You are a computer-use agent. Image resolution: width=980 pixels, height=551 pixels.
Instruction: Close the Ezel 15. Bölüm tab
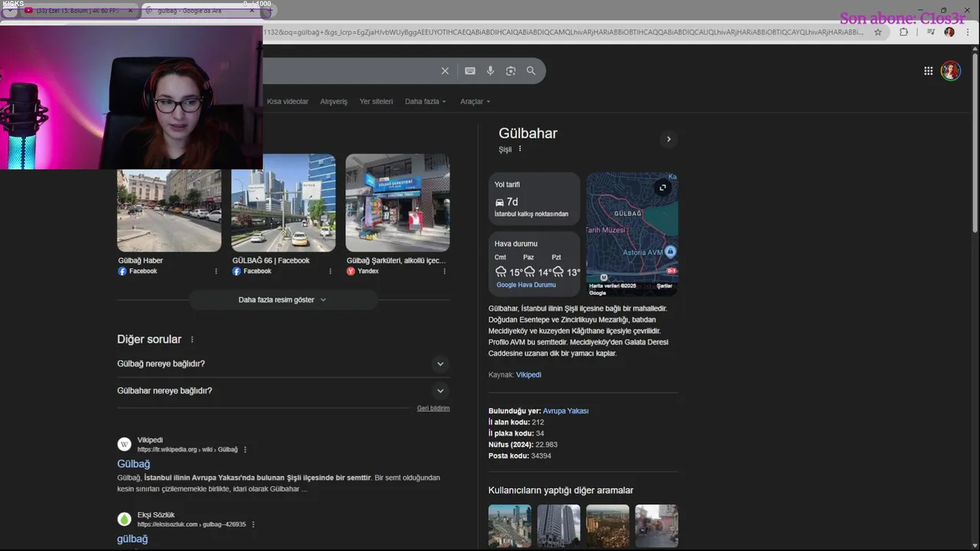pos(130,11)
